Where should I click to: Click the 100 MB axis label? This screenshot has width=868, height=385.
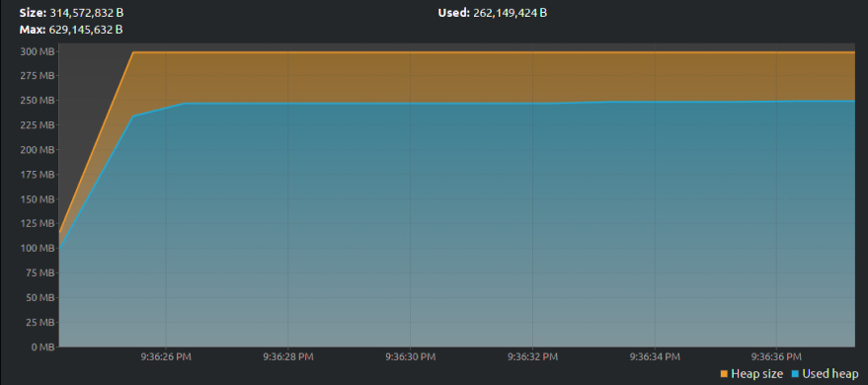tap(39, 249)
